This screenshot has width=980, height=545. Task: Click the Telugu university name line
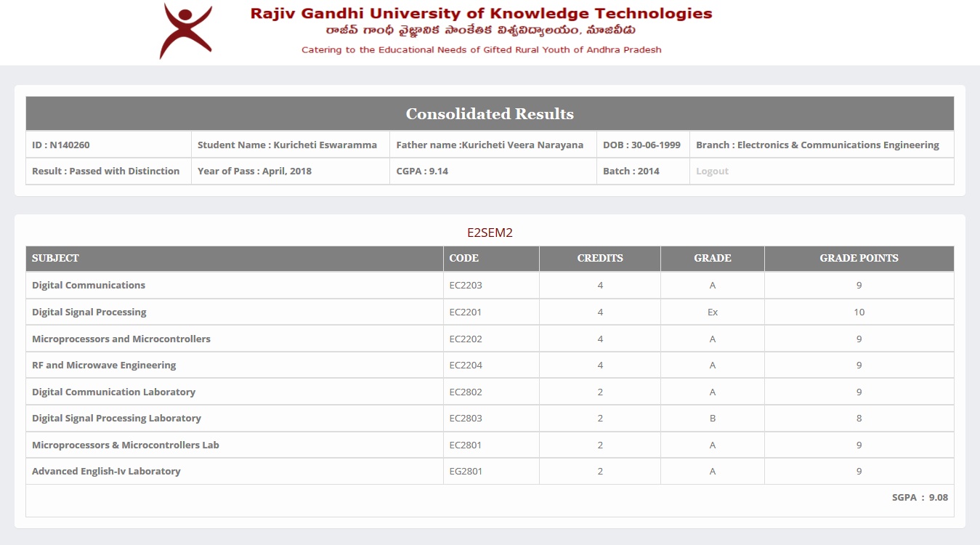(x=482, y=31)
